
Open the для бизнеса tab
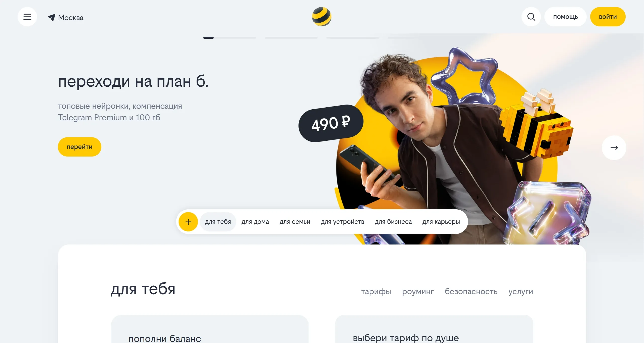[x=393, y=222]
